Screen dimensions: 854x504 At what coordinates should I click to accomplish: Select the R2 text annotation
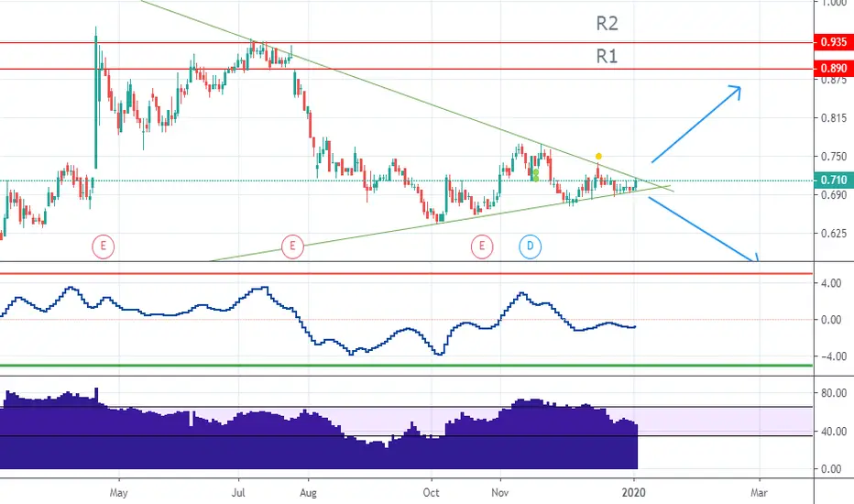(x=607, y=24)
